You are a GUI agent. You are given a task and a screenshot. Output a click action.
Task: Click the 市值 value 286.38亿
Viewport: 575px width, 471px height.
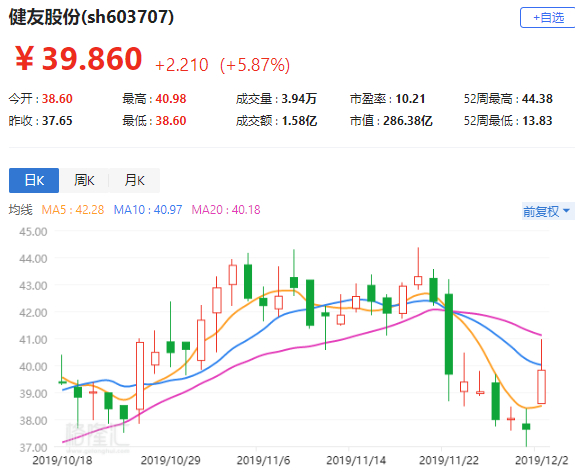[x=408, y=121]
